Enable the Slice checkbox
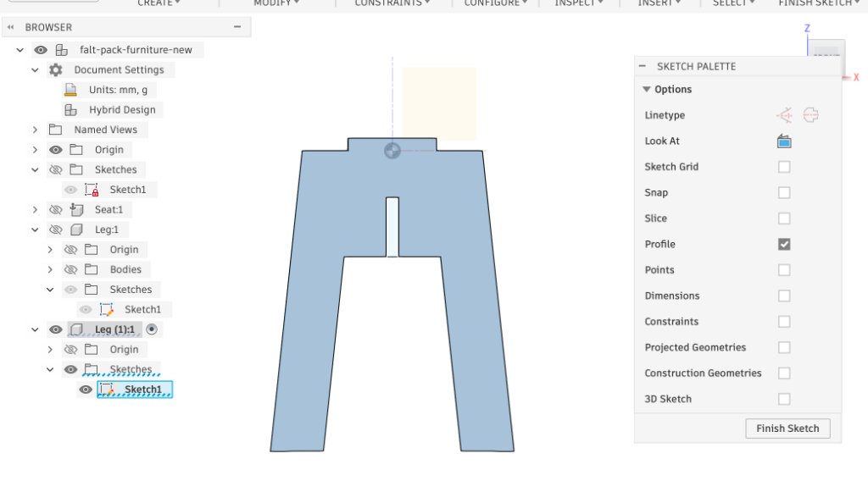868x481 pixels. (x=784, y=218)
